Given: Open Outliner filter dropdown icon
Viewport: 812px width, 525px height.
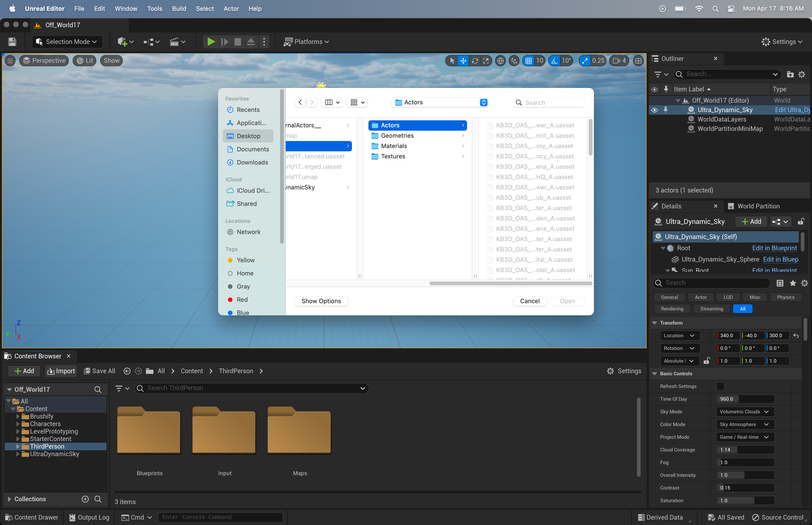Looking at the screenshot, I should pyautogui.click(x=661, y=74).
